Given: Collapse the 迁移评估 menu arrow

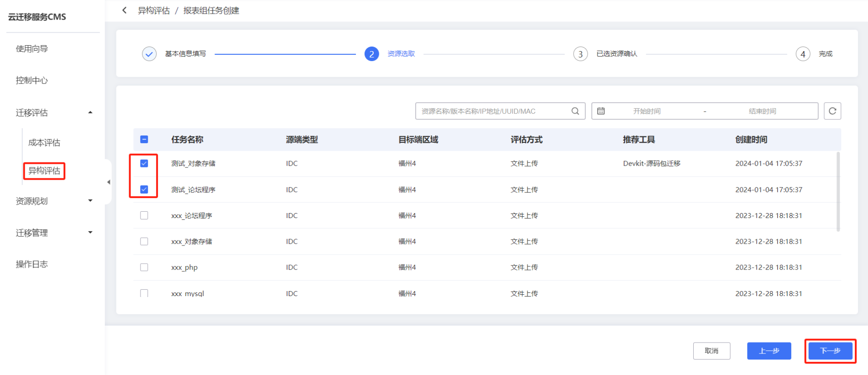Looking at the screenshot, I should coord(90,112).
